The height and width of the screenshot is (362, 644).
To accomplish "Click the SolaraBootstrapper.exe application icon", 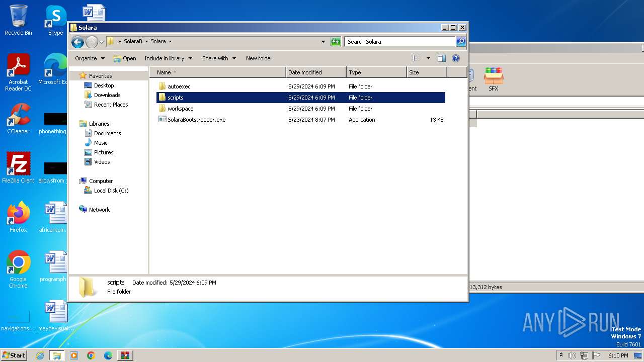I will pyautogui.click(x=162, y=120).
